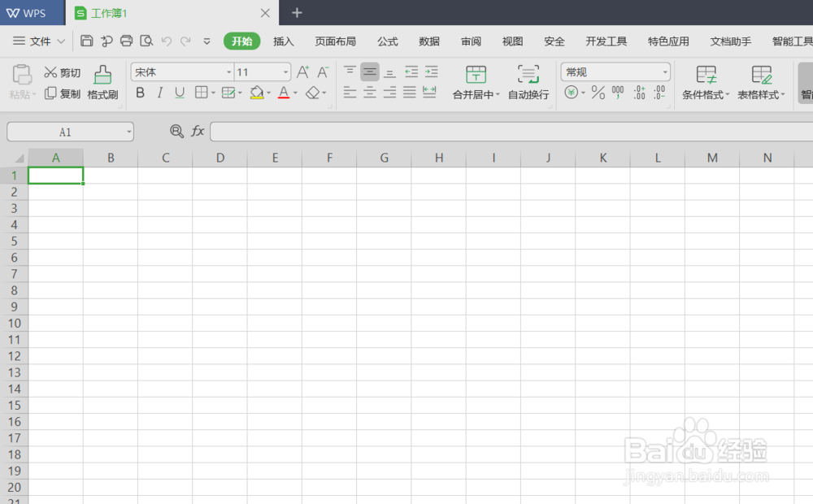Expand quick access toolbar customize arrow
Screen dimensions: 813x504
(207, 41)
